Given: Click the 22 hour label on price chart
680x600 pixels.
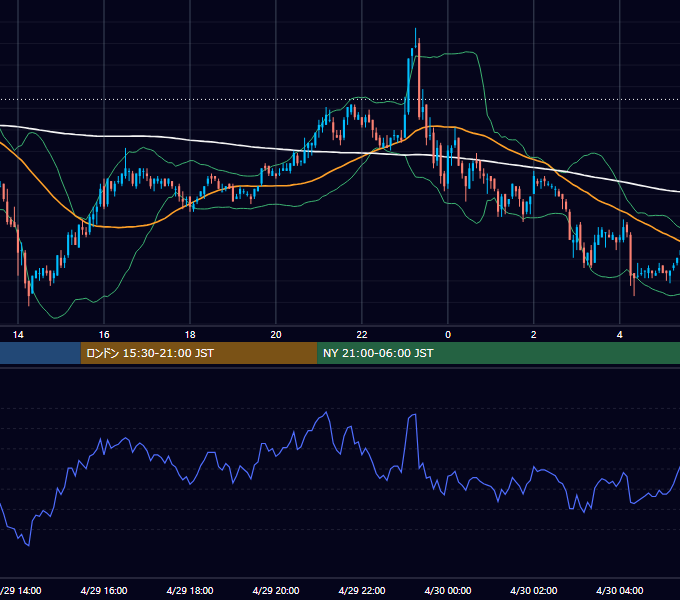Looking at the screenshot, I should 362,335.
